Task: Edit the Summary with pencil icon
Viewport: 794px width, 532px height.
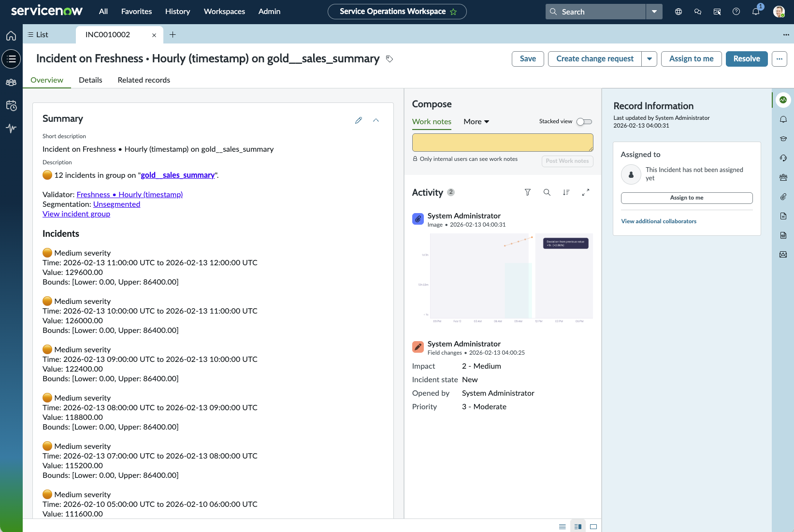Action: tap(359, 120)
